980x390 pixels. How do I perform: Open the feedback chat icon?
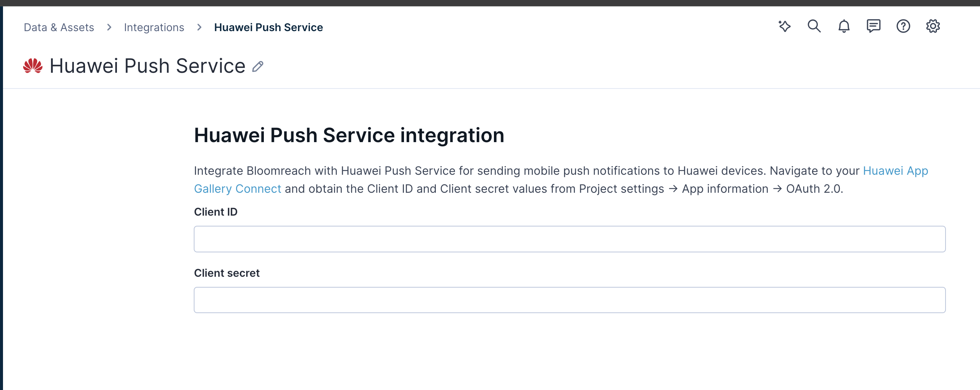tap(874, 26)
